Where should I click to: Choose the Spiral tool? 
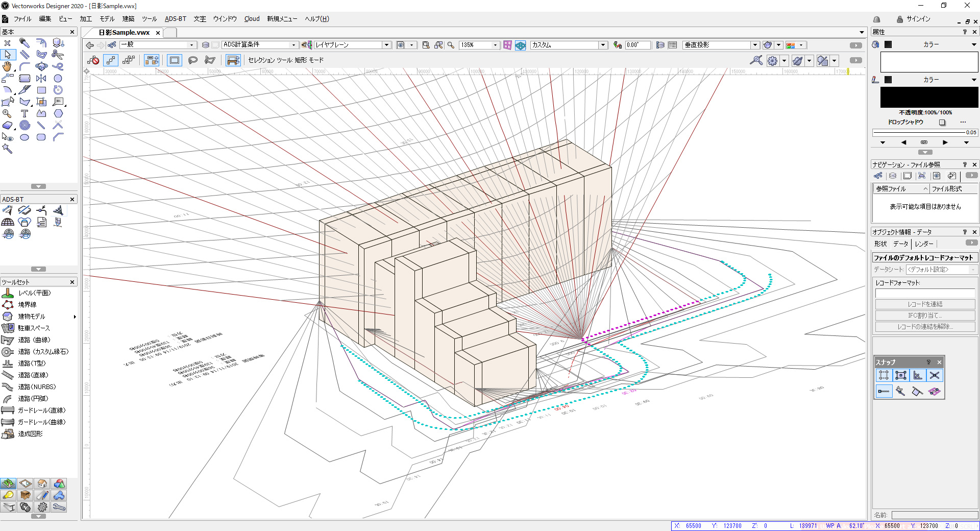24,125
